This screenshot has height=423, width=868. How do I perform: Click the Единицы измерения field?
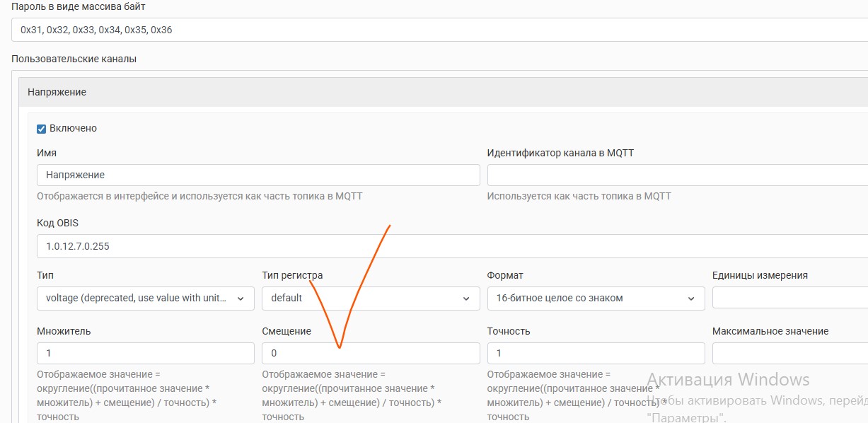point(790,298)
